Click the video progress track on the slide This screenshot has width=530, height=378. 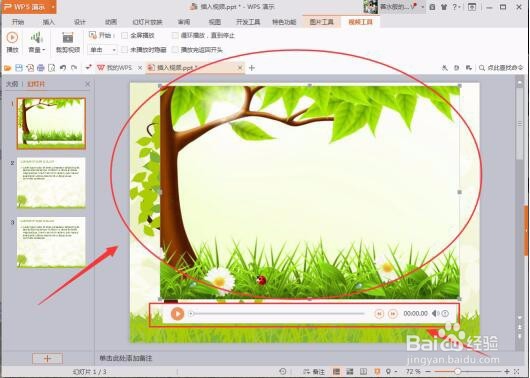pyautogui.click(x=278, y=314)
